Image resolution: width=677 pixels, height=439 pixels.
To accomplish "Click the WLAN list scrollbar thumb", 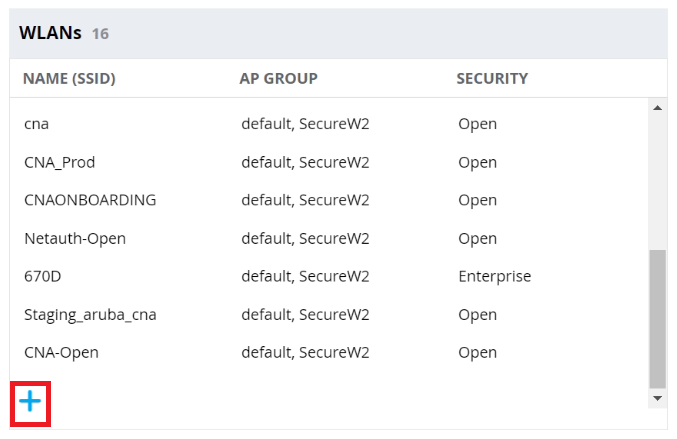I will click(x=657, y=318).
